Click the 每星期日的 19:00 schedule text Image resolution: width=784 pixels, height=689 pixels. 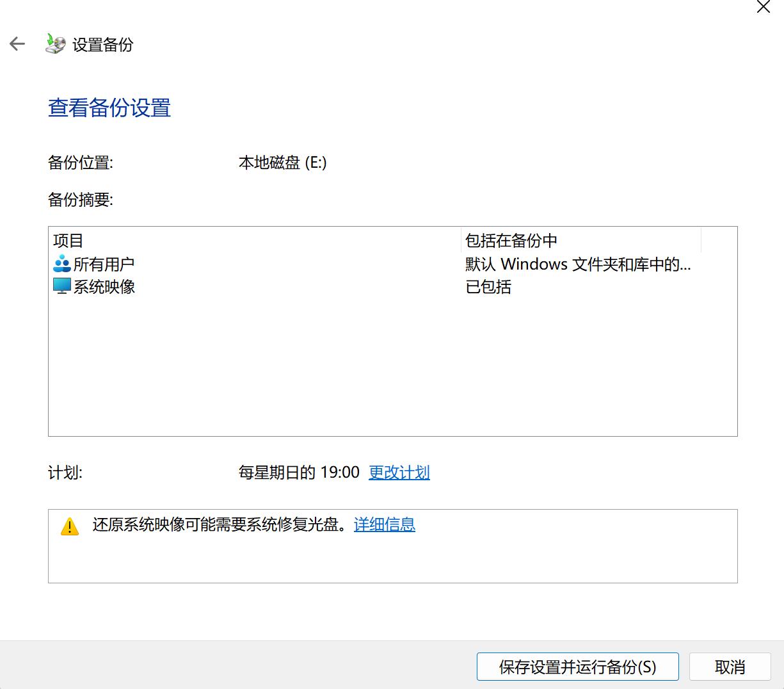(x=299, y=473)
